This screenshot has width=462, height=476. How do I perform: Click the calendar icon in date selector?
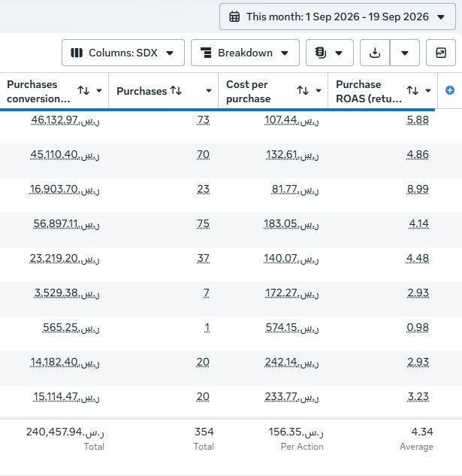234,17
